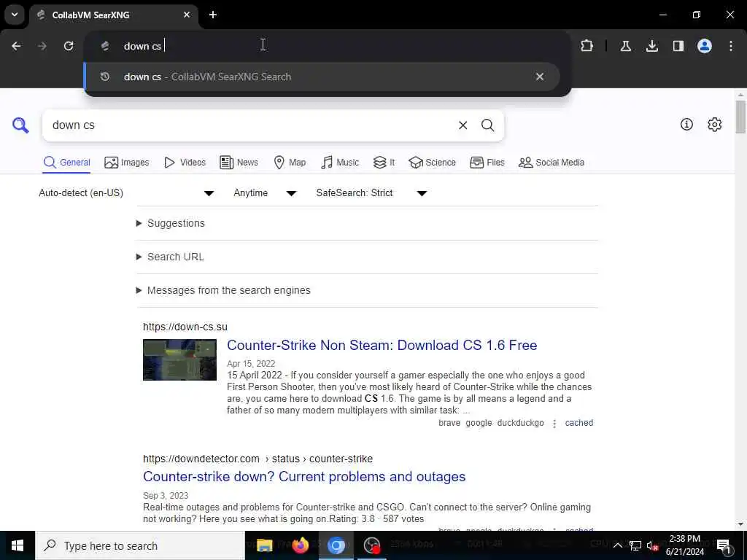Open the Chrome profile avatar
This screenshot has width=747, height=560.
705,46
